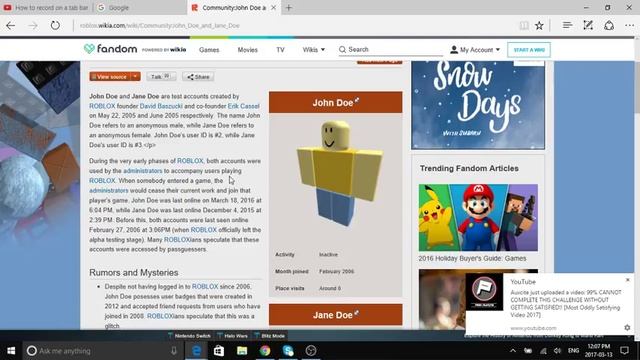This screenshot has height=360, width=640.
Task: Click the Edge share icon
Action: pyautogui.click(x=609, y=25)
